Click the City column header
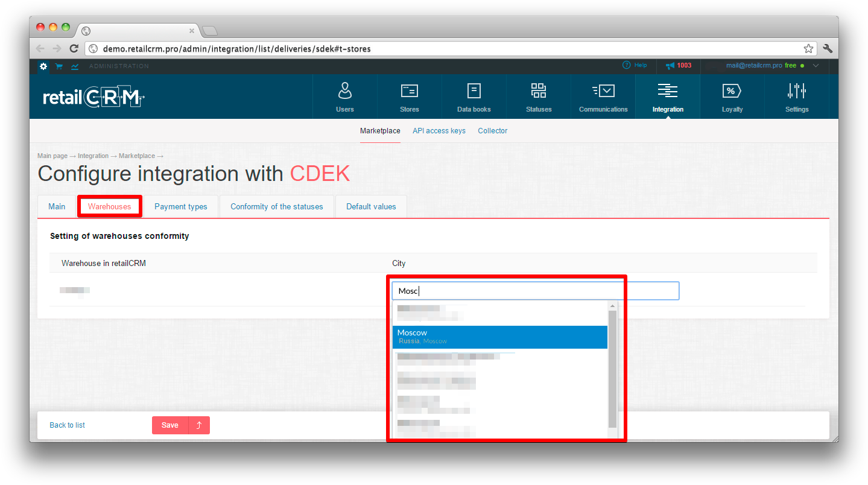This screenshot has width=868, height=485. (399, 264)
